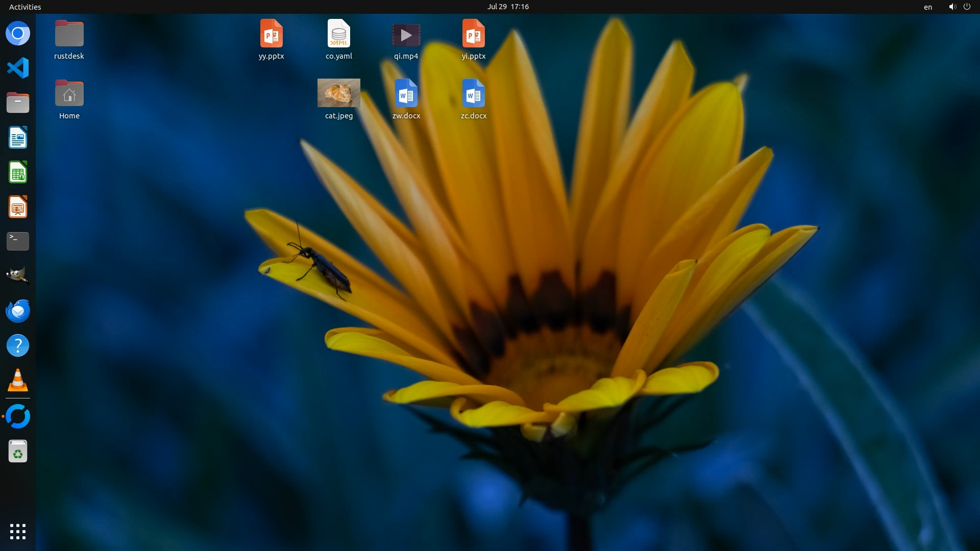This screenshot has width=980, height=551.
Task: Open the Help dock icon
Action: [18, 345]
